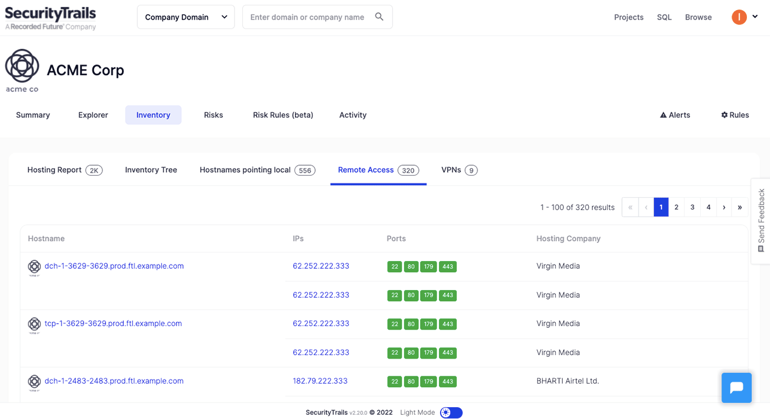
Task: Select Hostnames pointing local sub-tab
Action: [257, 170]
